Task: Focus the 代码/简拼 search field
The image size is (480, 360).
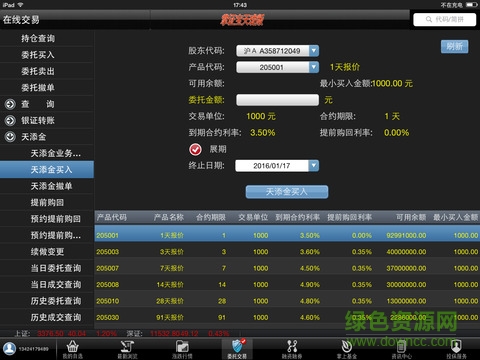Action: (445, 19)
